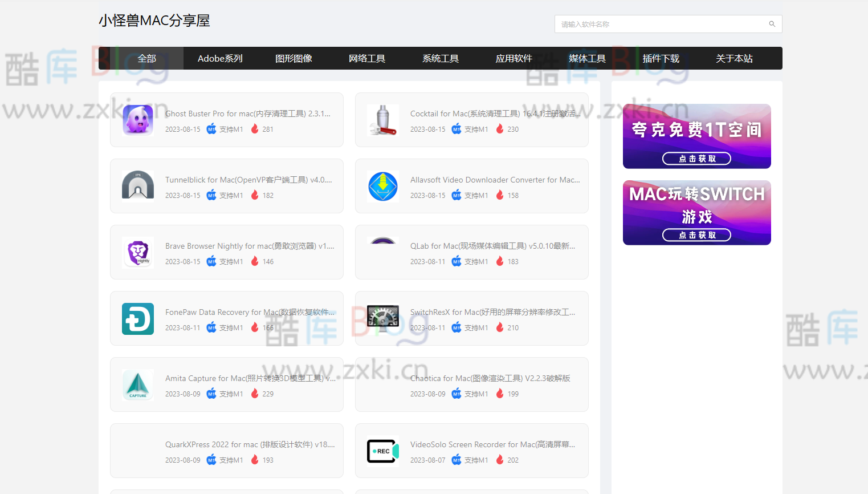
Task: Click 点击获取 on the 夸克免费1T空间 banner
Action: 696,159
